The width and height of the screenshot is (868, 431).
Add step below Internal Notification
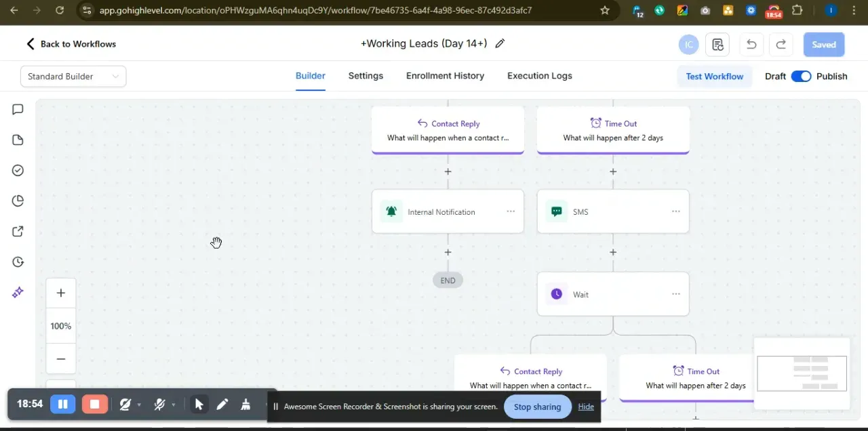click(x=448, y=252)
